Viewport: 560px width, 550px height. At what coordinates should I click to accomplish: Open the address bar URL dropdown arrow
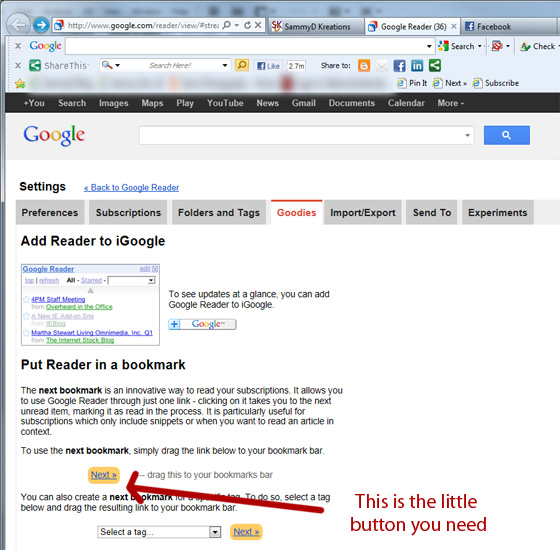tap(236, 25)
